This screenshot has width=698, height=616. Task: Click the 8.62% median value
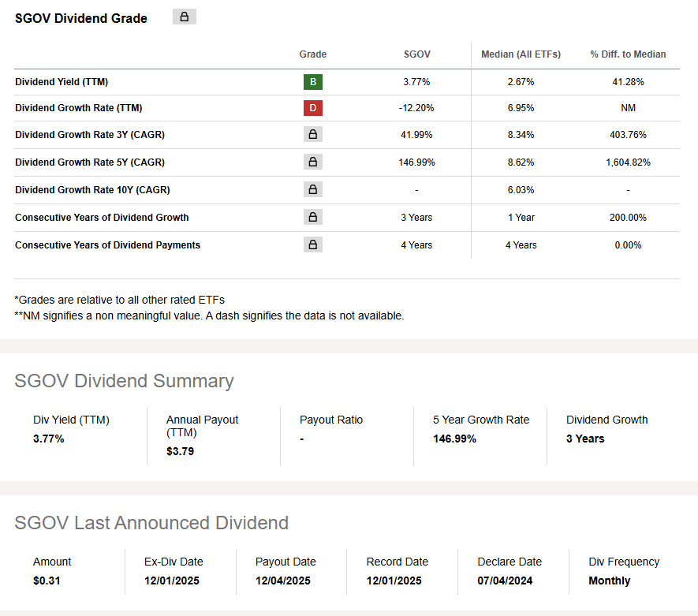(521, 162)
